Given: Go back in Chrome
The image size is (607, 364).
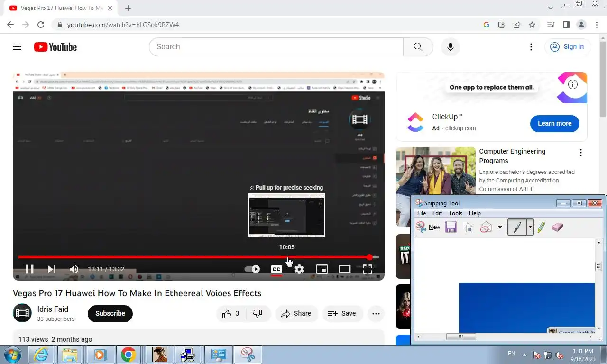Looking at the screenshot, I should (10, 25).
